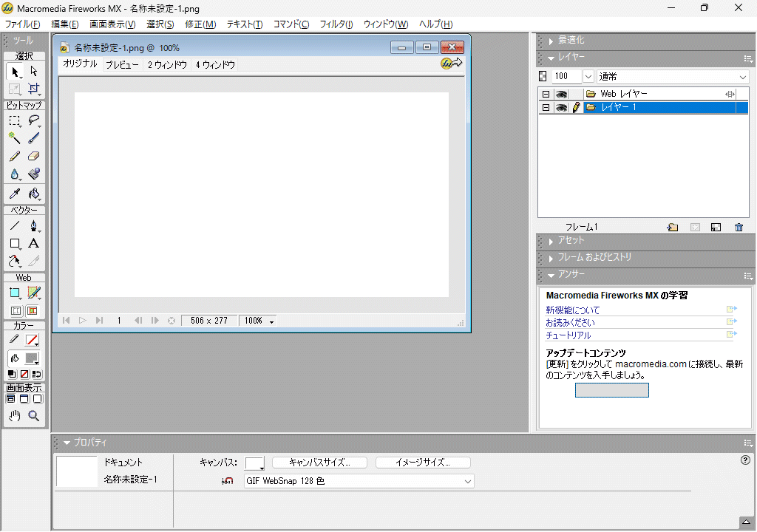Open the フィルタ menu
Image resolution: width=757 pixels, height=532 pixels.
click(x=336, y=24)
